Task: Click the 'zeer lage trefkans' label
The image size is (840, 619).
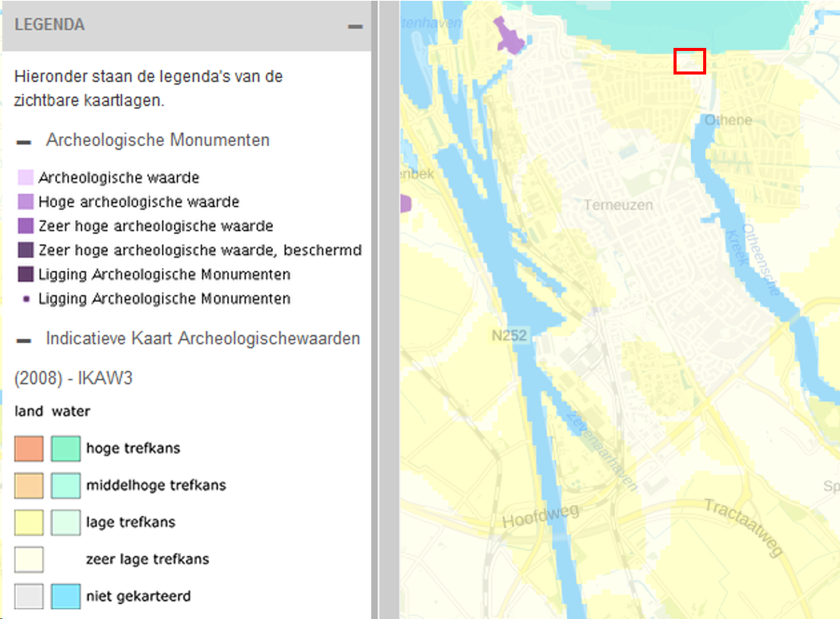Action: (x=147, y=559)
